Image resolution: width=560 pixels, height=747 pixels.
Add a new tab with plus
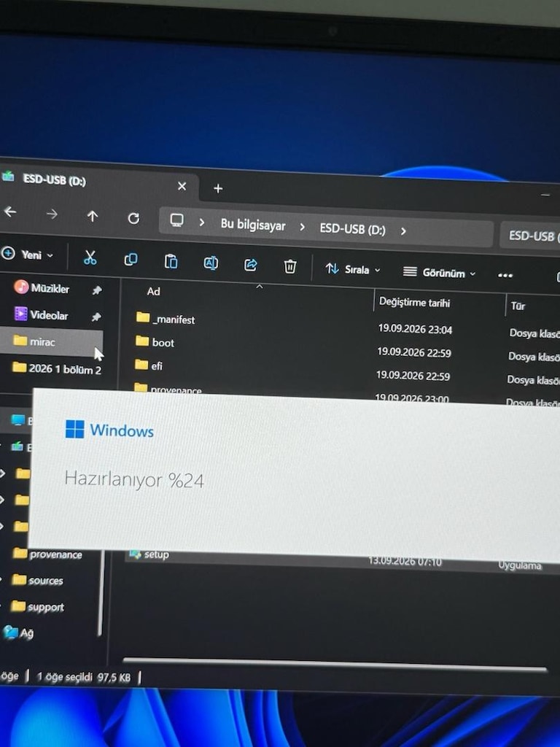point(218,189)
